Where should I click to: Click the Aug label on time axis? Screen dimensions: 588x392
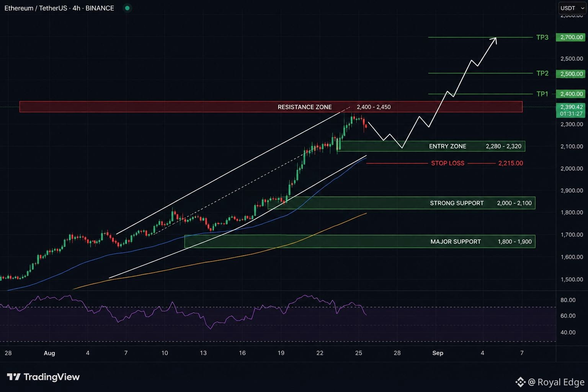coord(49,353)
